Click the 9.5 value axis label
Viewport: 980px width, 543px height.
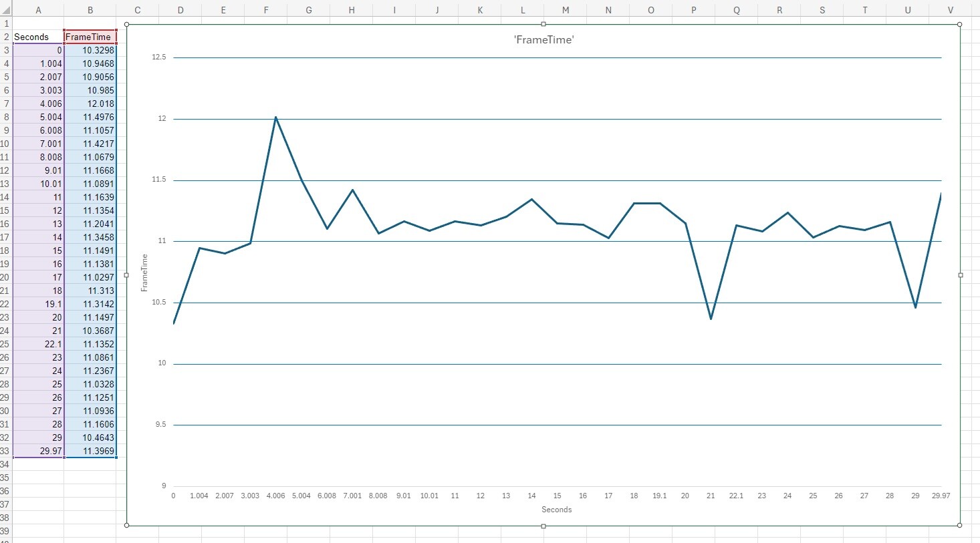click(x=160, y=425)
